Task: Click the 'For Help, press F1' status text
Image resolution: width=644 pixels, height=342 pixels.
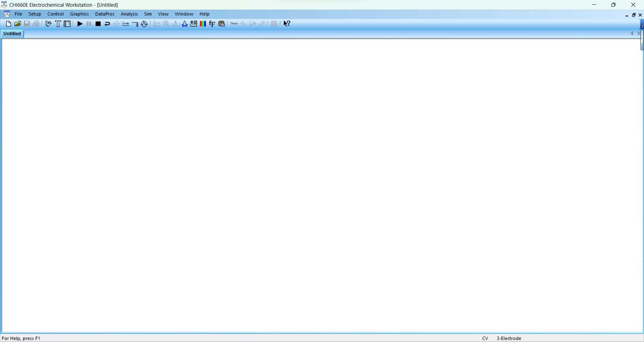Action: click(21, 339)
